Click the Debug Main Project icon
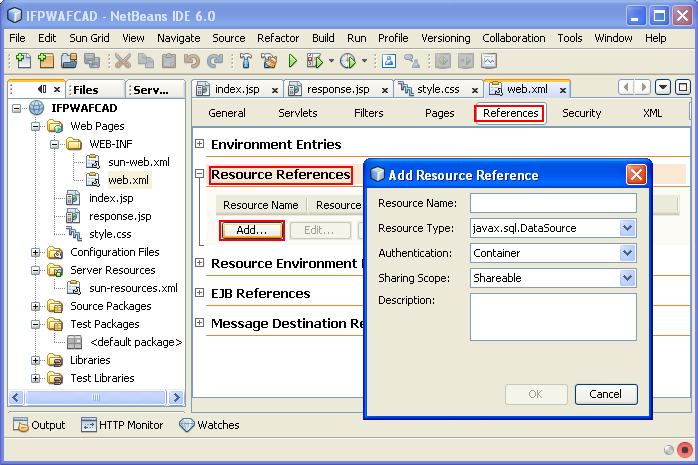This screenshot has width=698, height=465. [x=315, y=61]
